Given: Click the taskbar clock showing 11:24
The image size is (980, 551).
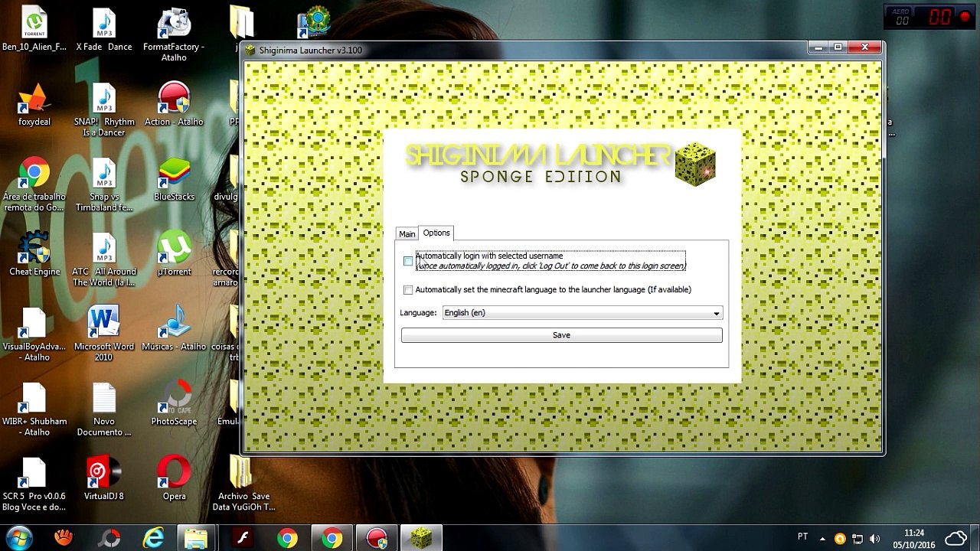Looking at the screenshot, I should 914,538.
